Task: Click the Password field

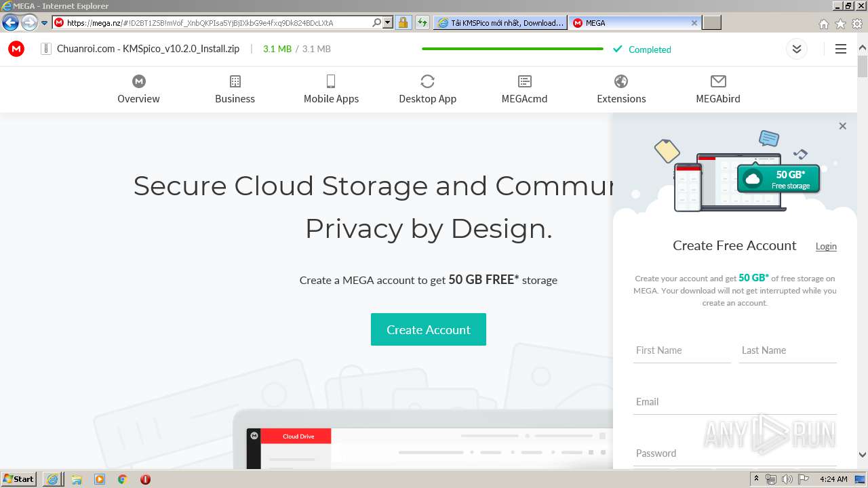Action: tap(735, 453)
